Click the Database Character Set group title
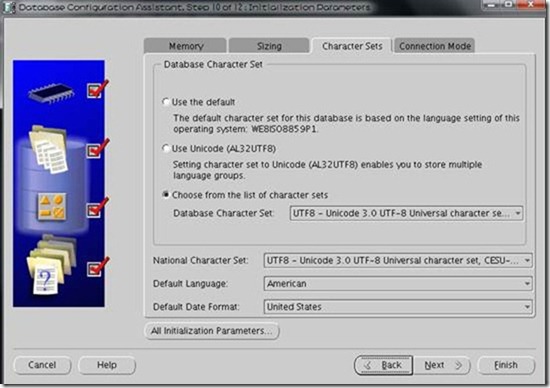This screenshot has width=550, height=388. coord(213,65)
